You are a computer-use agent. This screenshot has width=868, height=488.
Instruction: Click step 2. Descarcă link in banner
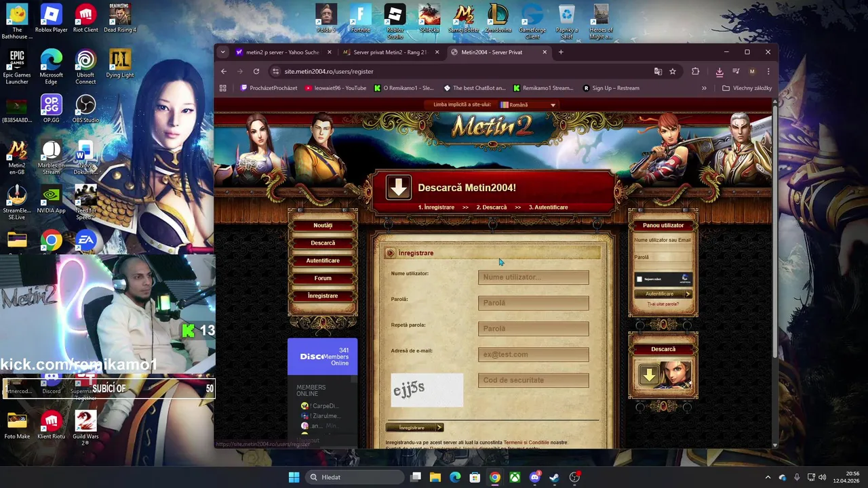click(x=492, y=207)
